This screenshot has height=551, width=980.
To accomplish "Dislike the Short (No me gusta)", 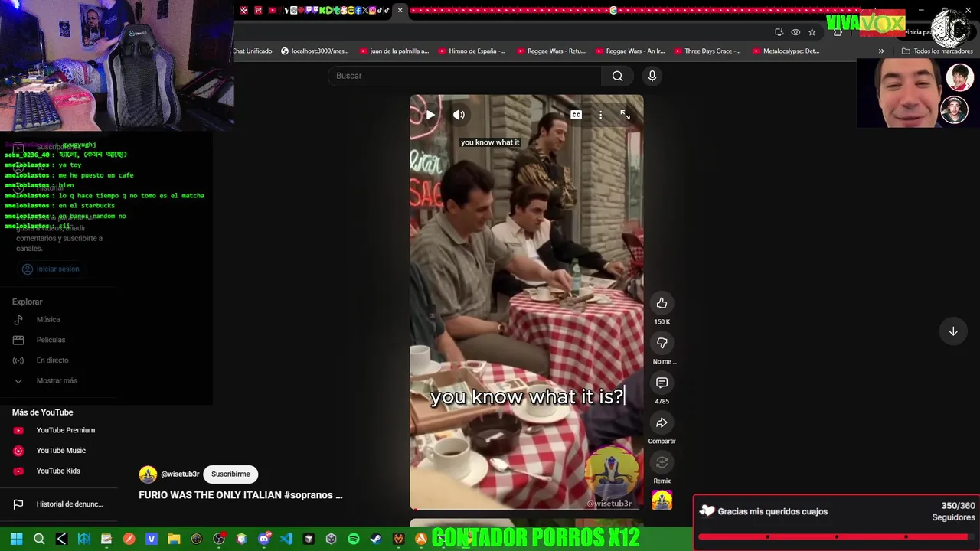I will [661, 343].
